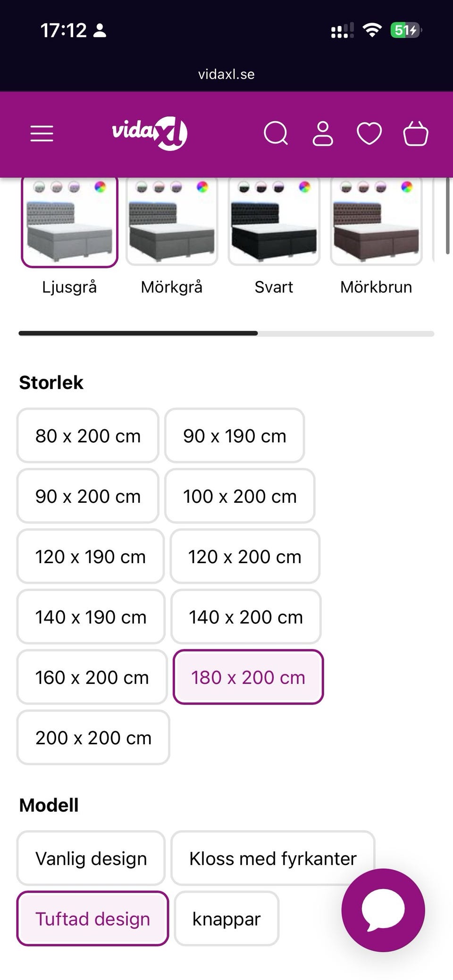453x980 pixels.
Task: Choose size 160 x 200 cm
Action: click(92, 677)
